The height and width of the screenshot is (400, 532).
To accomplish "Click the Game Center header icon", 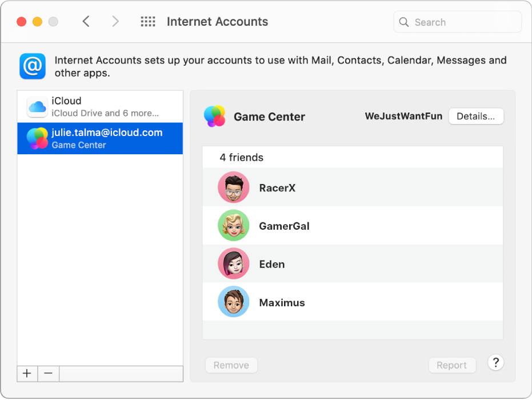I will point(215,117).
